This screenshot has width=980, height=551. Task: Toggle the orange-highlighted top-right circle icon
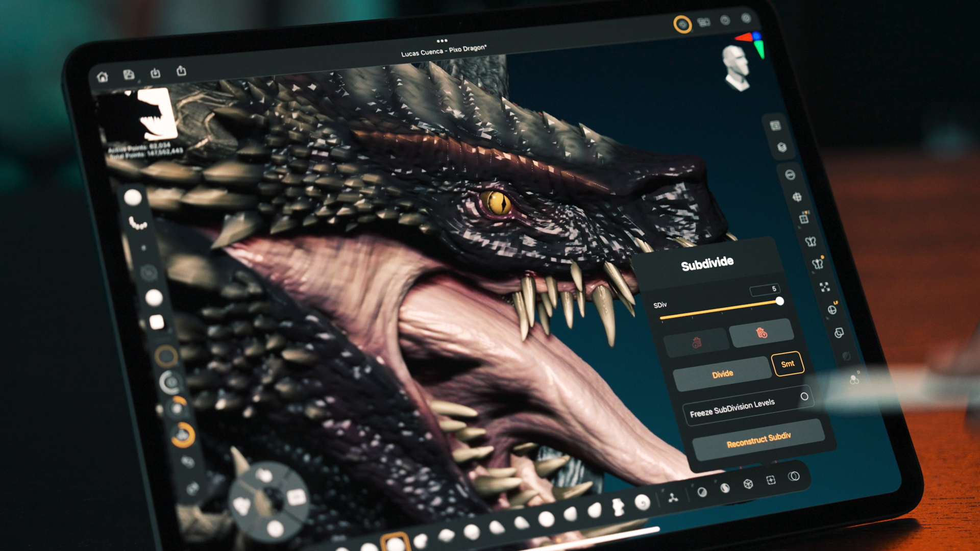682,24
